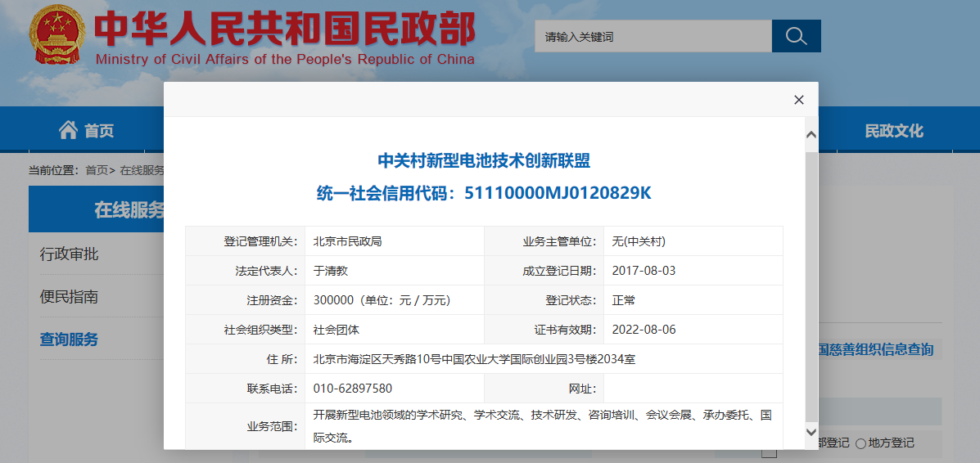Click the home icon beside 首页
This screenshot has height=463, width=980.
click(x=68, y=130)
